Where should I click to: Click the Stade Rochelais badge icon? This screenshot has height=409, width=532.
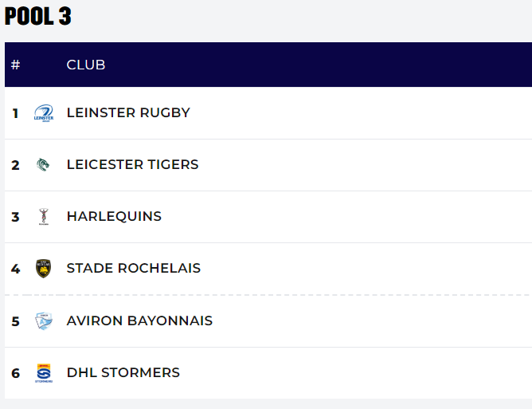[43, 269]
